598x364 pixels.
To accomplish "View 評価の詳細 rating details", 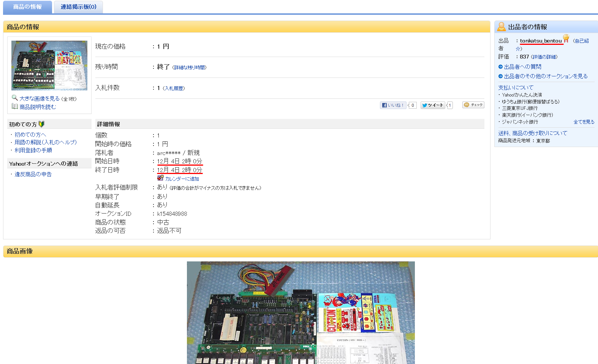I will coord(544,57).
